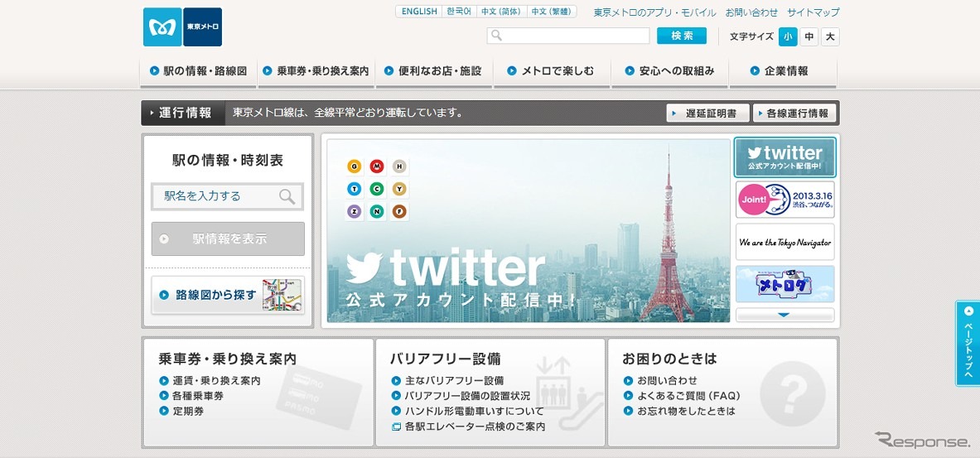Click 各線運行情報 button

point(794,113)
